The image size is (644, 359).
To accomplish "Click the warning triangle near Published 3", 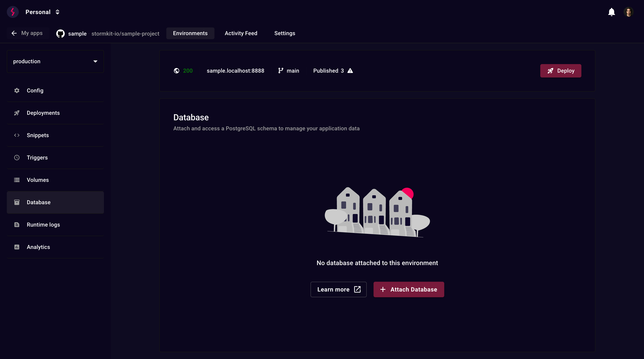I will point(350,71).
